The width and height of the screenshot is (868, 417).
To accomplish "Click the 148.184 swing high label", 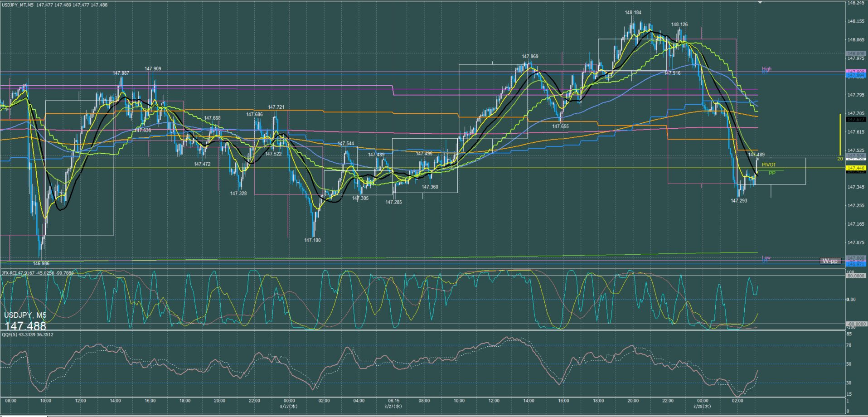I will pyautogui.click(x=633, y=13).
